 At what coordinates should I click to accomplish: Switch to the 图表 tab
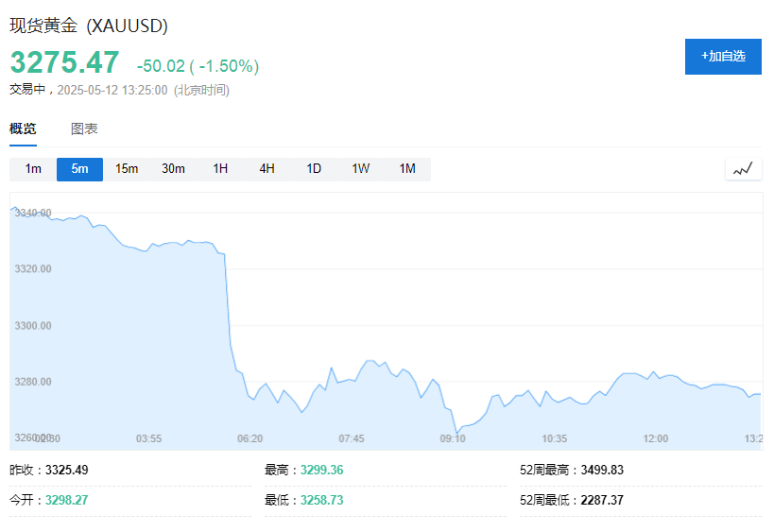point(84,129)
